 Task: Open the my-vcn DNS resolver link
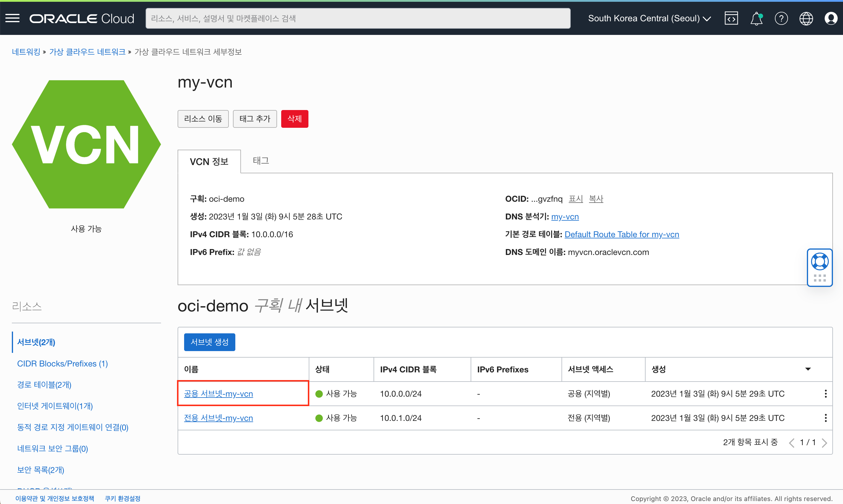tap(565, 217)
